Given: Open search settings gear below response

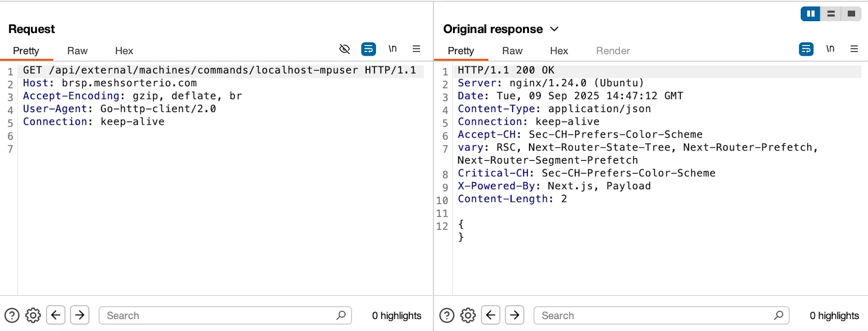Looking at the screenshot, I should [468, 315].
